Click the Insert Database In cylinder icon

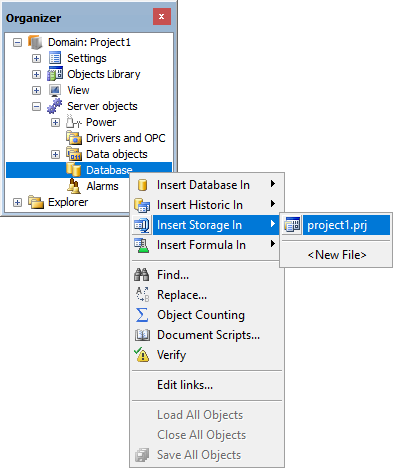[x=142, y=185]
